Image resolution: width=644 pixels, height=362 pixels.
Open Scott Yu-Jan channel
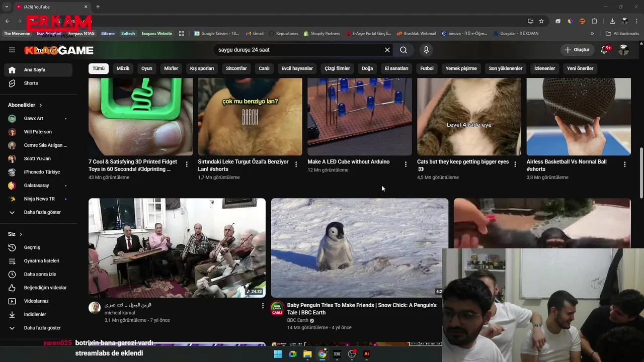(38, 158)
